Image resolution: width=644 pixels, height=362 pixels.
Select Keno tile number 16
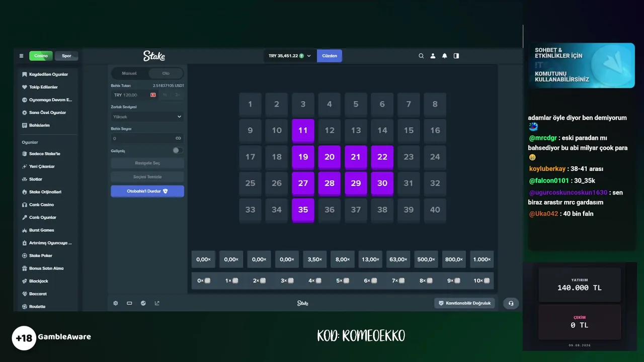(x=435, y=130)
